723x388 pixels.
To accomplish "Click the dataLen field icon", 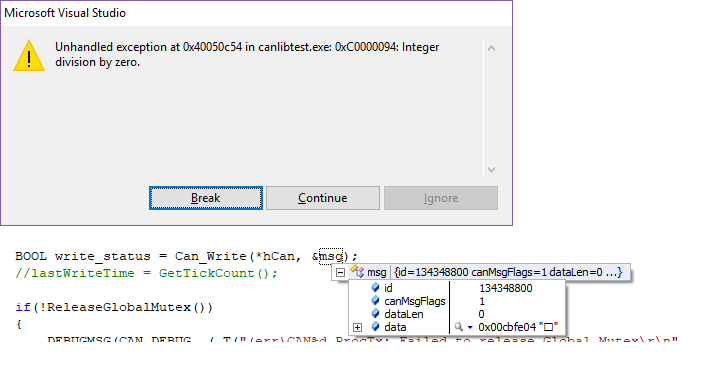I will (x=375, y=314).
